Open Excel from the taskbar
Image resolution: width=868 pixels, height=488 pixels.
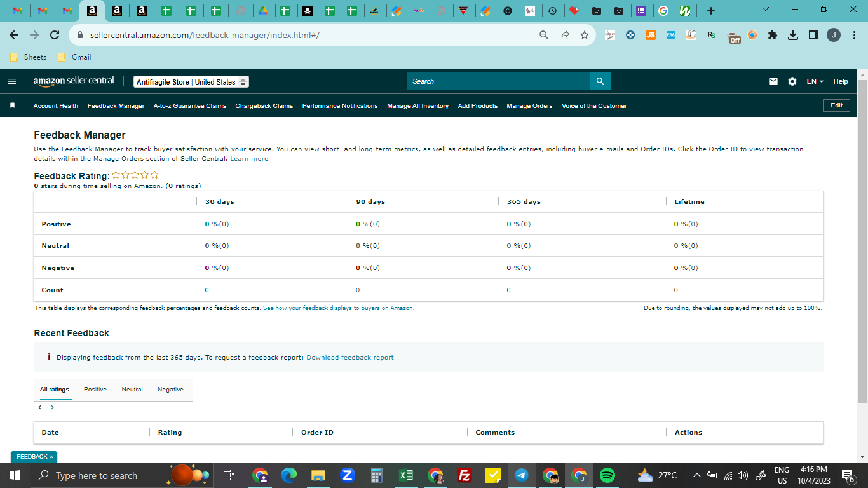click(406, 475)
